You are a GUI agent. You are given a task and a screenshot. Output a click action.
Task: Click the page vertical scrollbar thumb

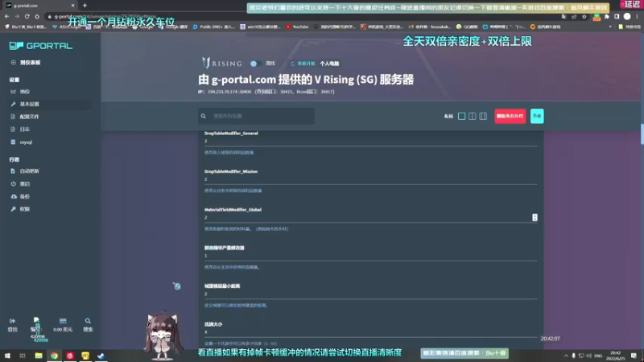642,134
